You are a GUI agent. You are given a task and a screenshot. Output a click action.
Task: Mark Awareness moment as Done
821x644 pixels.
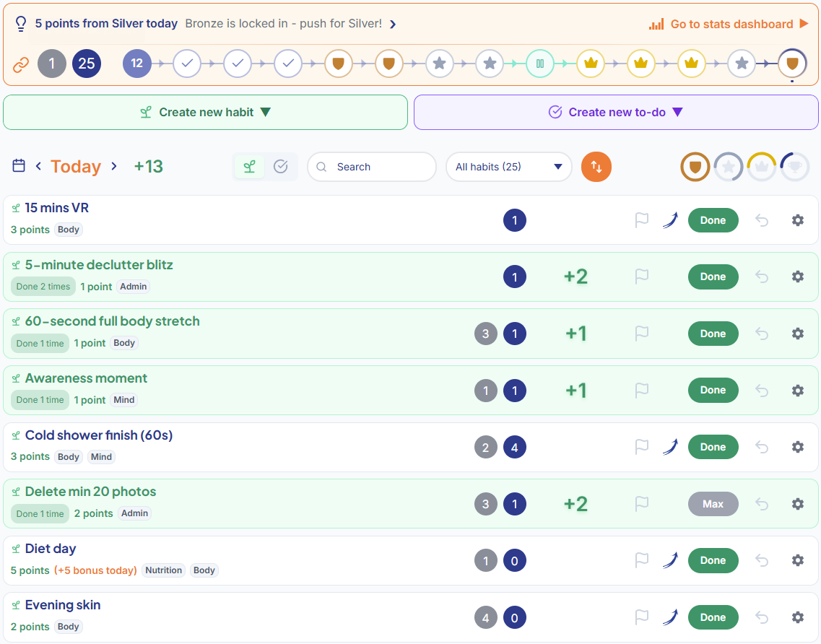click(713, 390)
